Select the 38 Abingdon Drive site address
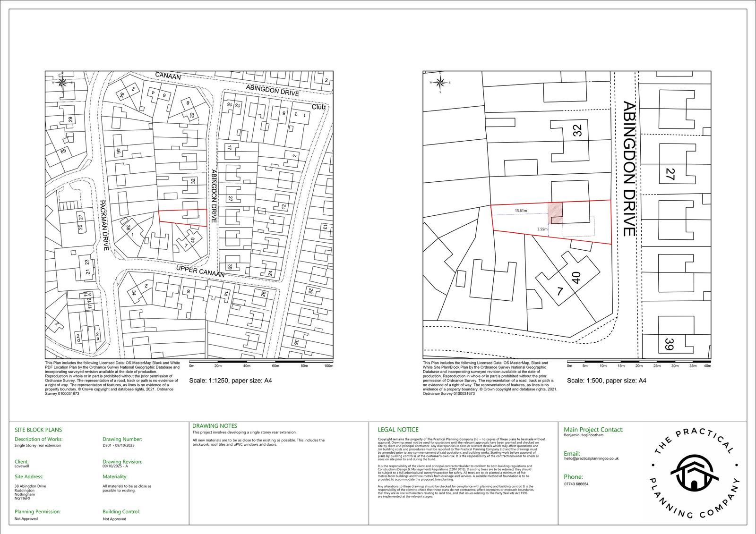This screenshot has width=756, height=534. [30, 486]
